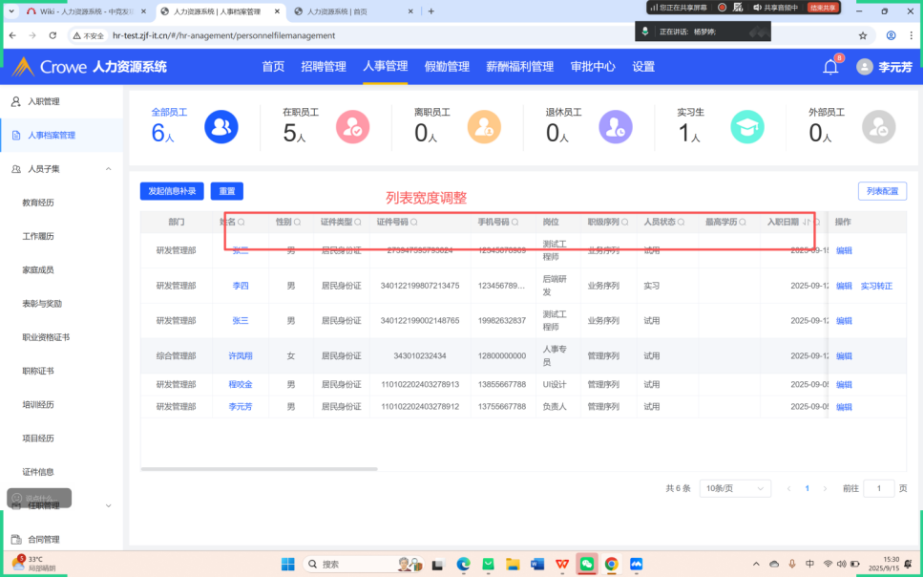This screenshot has height=578, width=924.
Task: Switch to the 薪酬福利管理 menu
Action: (519, 67)
